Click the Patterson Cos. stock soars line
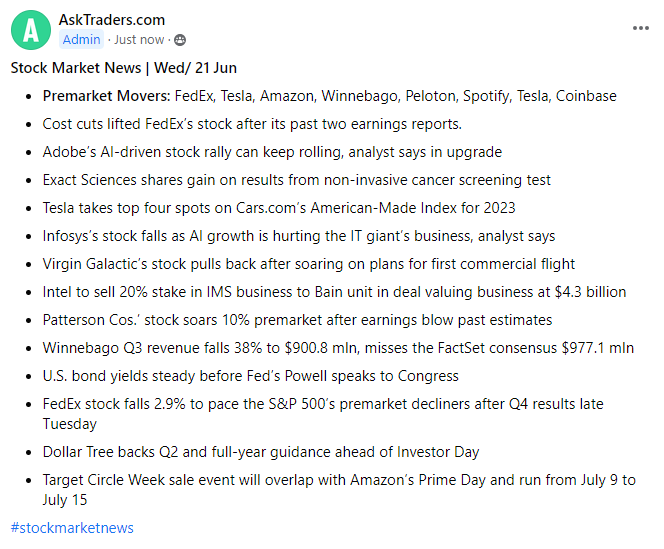 tap(297, 320)
